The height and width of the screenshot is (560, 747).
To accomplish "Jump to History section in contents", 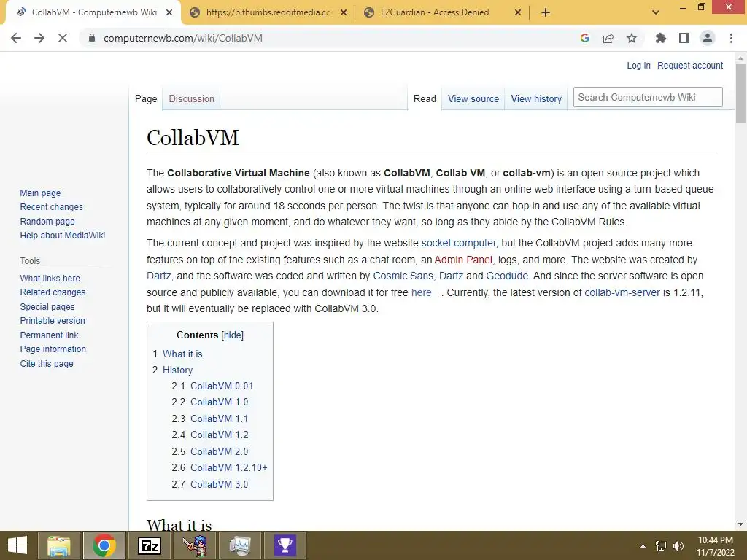I will click(177, 370).
